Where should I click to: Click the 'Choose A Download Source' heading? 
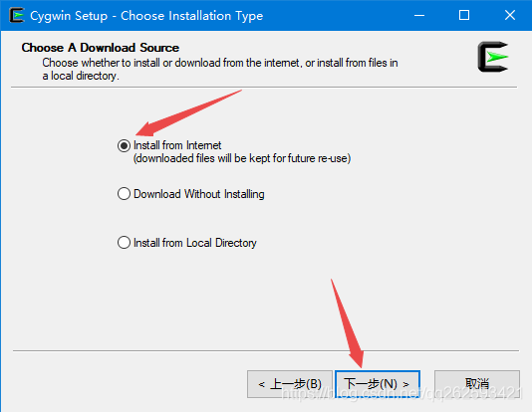click(x=100, y=48)
